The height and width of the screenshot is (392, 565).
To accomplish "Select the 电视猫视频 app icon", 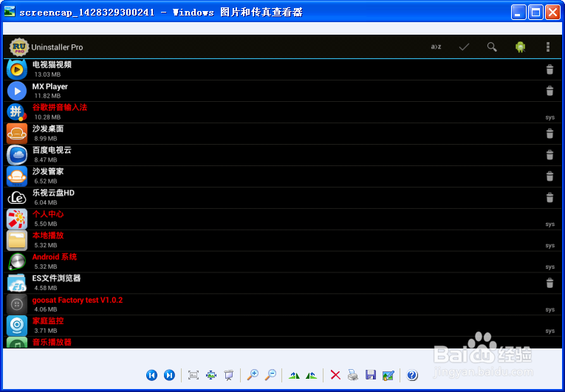I will click(x=17, y=69).
